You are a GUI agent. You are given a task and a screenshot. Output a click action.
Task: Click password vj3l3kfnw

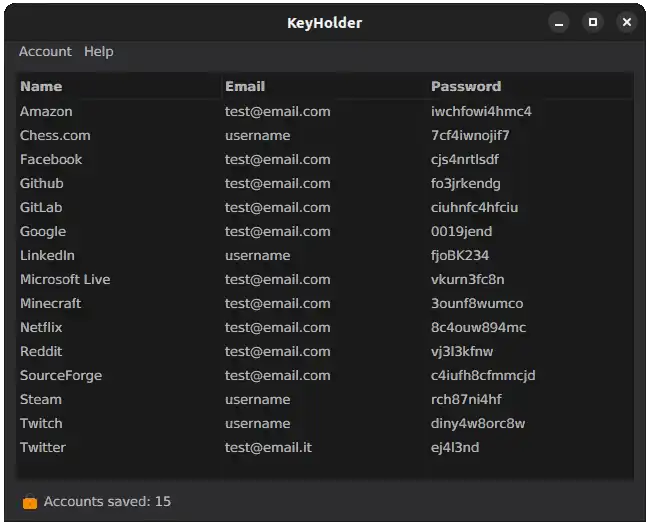pyautogui.click(x=462, y=351)
